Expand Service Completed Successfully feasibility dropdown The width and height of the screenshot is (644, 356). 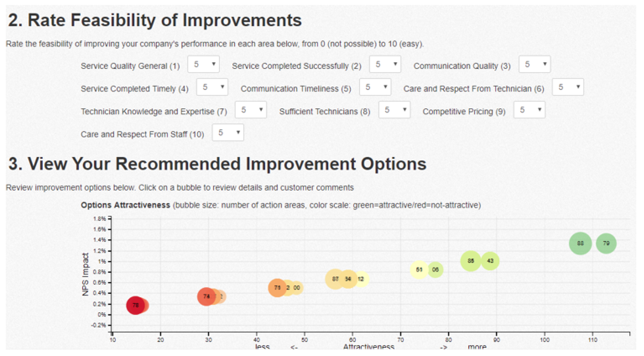pos(385,65)
